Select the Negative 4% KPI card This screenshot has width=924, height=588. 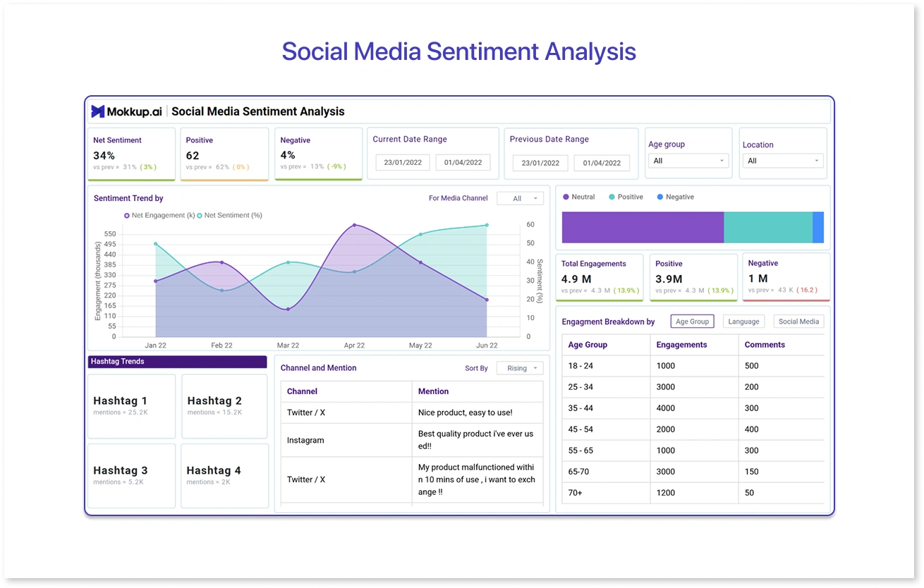click(318, 154)
